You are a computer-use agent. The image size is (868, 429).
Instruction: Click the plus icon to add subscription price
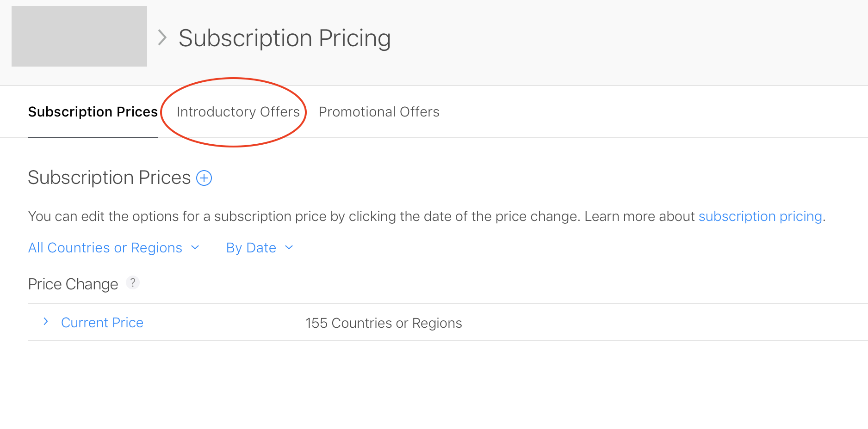204,178
